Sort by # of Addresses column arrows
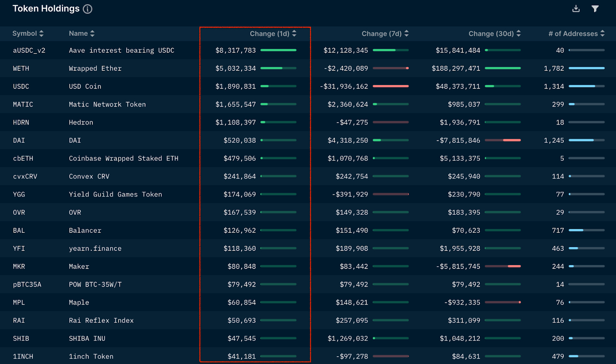Image resolution: width=616 pixels, height=364 pixels. tap(603, 33)
